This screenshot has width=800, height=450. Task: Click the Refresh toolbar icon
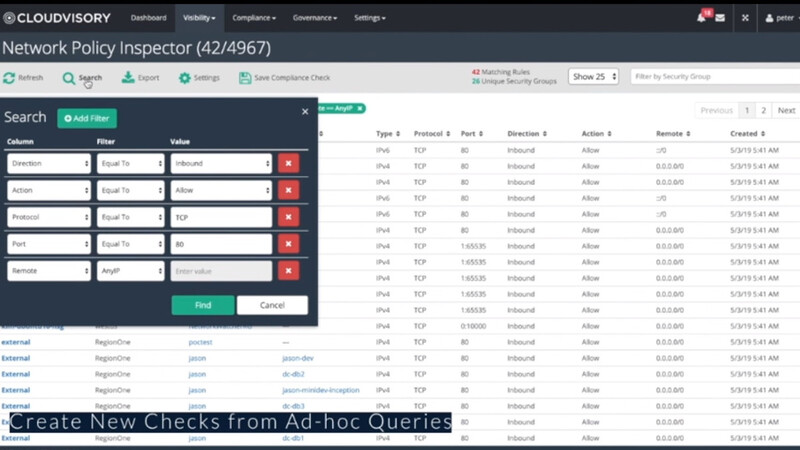point(9,78)
